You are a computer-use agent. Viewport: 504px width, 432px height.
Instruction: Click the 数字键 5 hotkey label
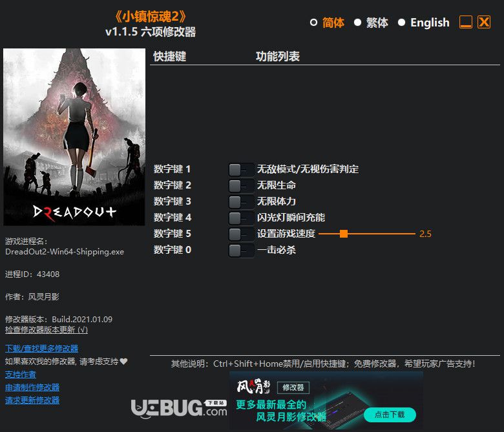click(172, 233)
